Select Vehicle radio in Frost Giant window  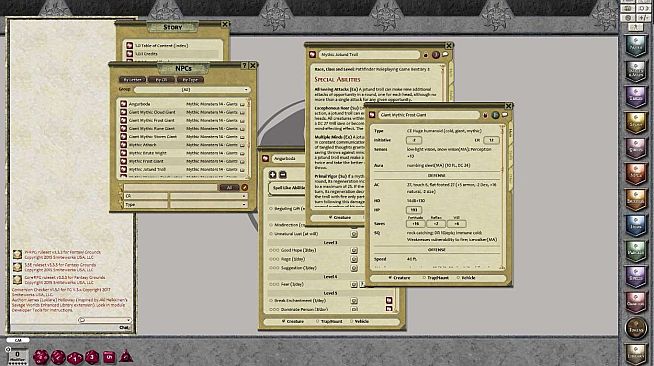(466, 278)
